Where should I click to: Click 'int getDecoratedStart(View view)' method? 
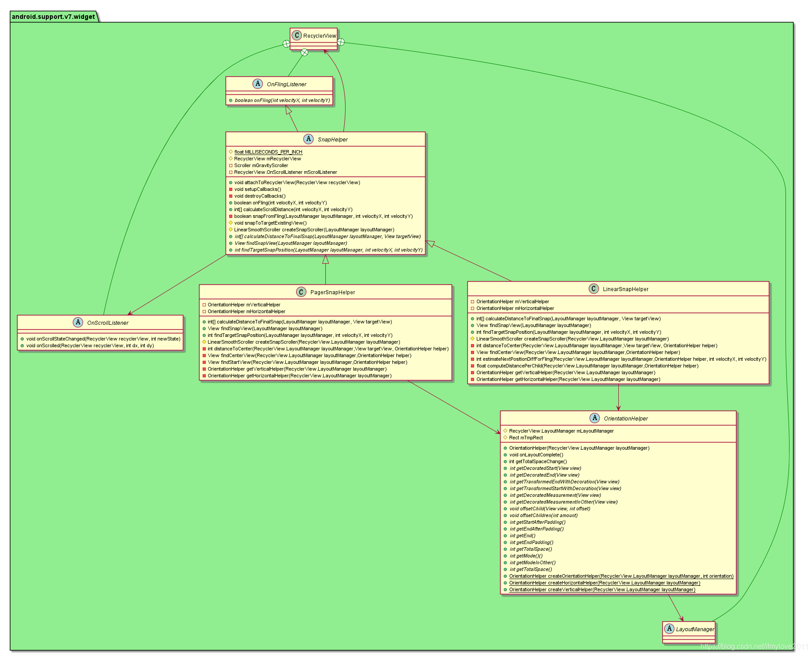point(545,468)
